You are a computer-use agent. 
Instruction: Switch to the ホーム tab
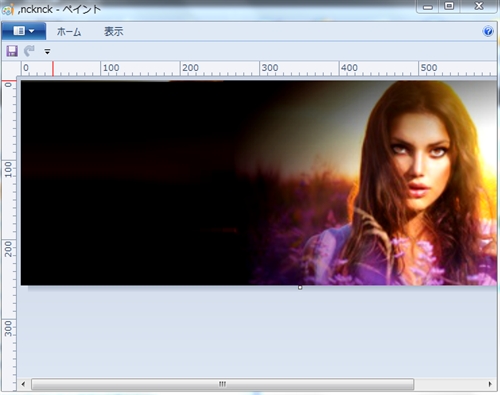[69, 32]
